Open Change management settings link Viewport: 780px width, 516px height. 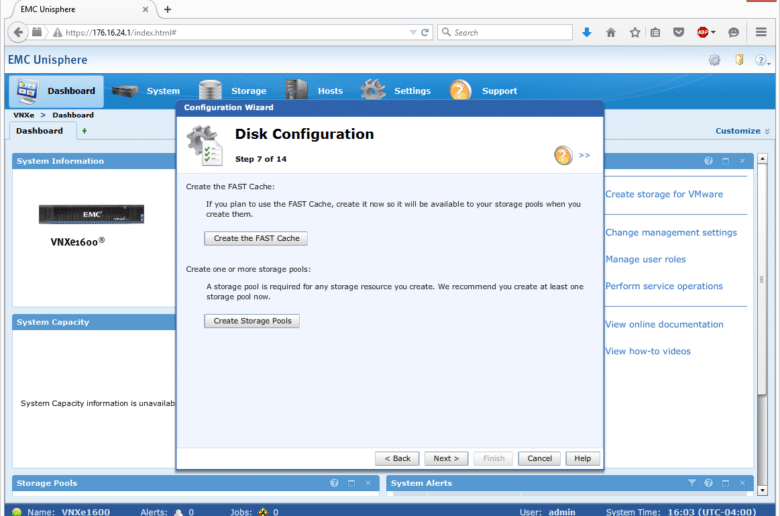coord(671,232)
